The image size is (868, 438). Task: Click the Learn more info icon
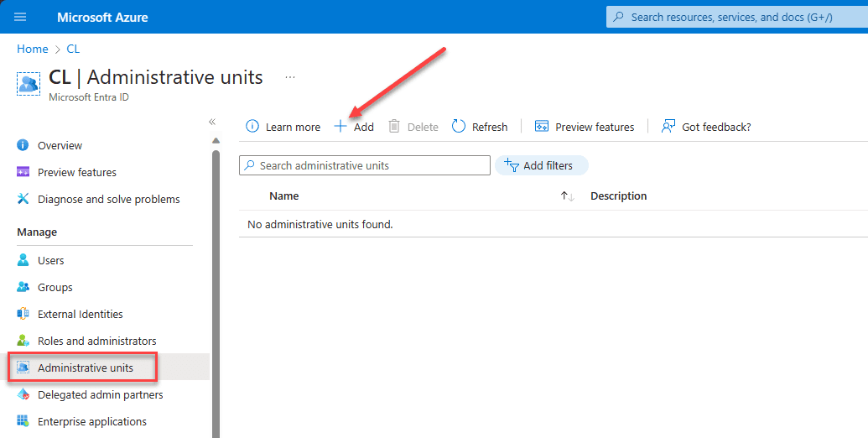point(252,126)
